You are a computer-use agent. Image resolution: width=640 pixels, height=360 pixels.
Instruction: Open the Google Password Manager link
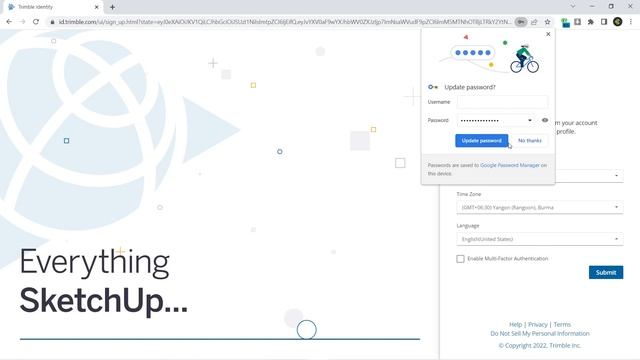tap(510, 165)
